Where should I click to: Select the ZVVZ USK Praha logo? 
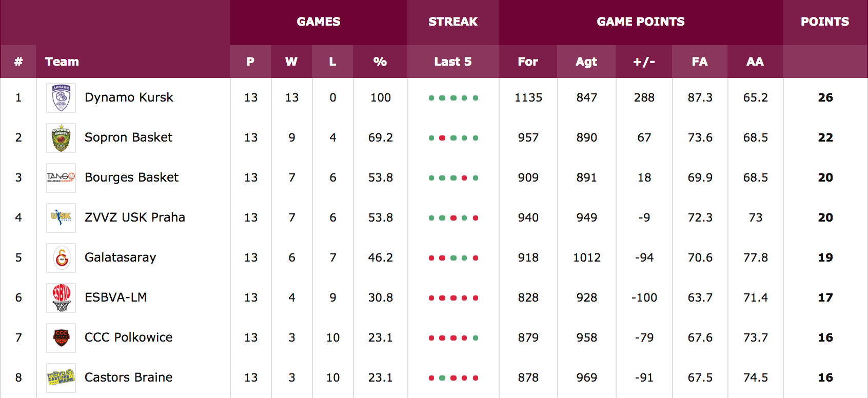tap(61, 218)
